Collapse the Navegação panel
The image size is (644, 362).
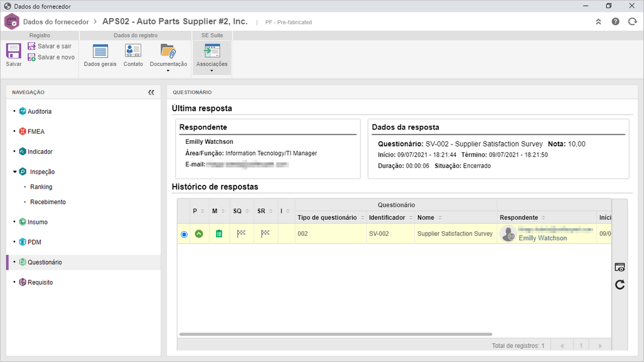pos(151,92)
